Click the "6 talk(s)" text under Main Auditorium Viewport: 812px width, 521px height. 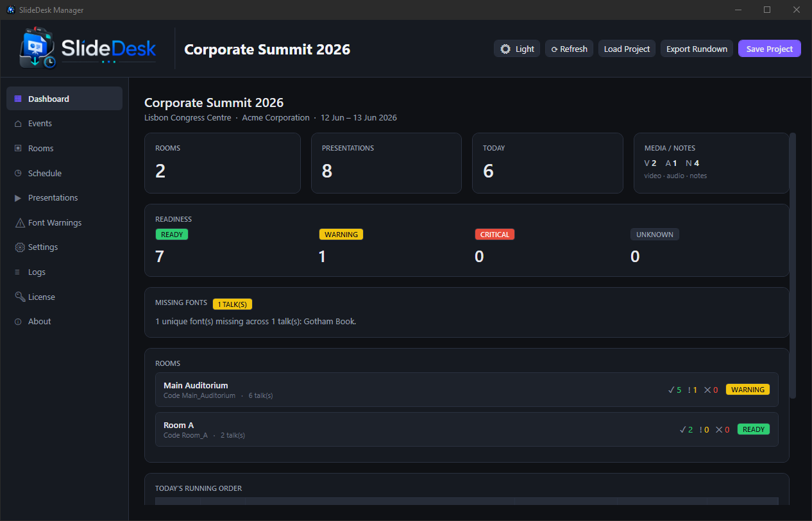coord(260,396)
